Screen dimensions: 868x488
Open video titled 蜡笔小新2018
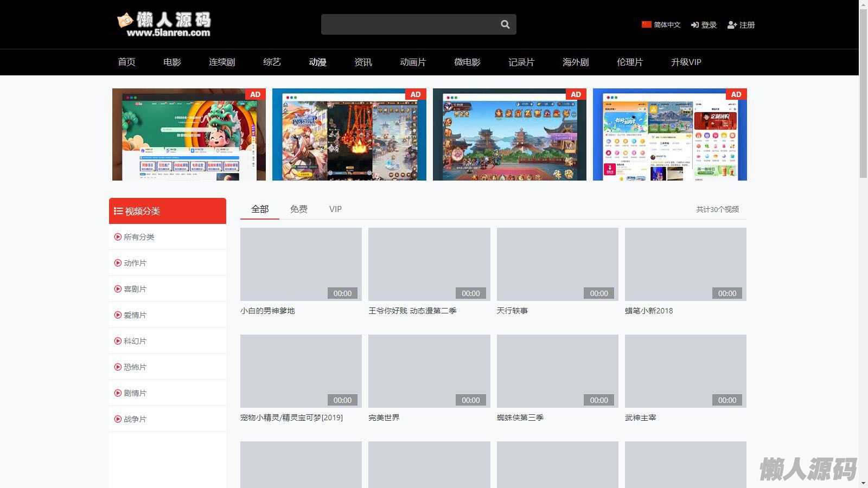tap(649, 311)
